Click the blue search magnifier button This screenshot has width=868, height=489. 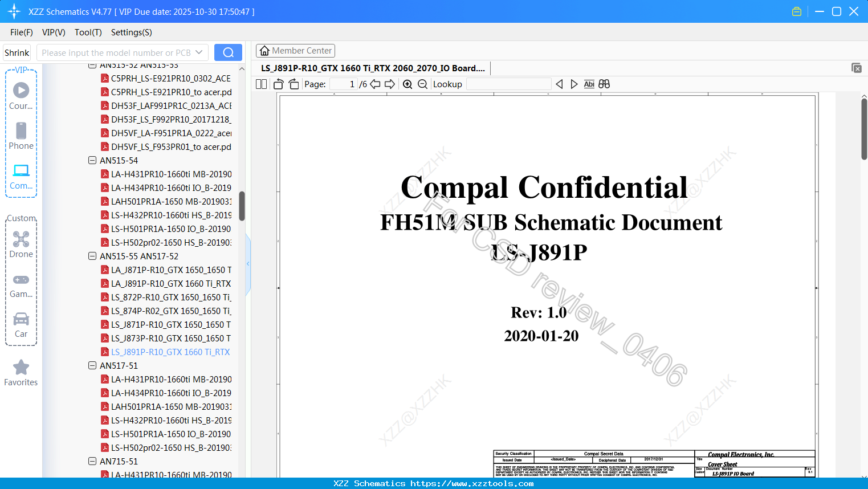coord(228,52)
